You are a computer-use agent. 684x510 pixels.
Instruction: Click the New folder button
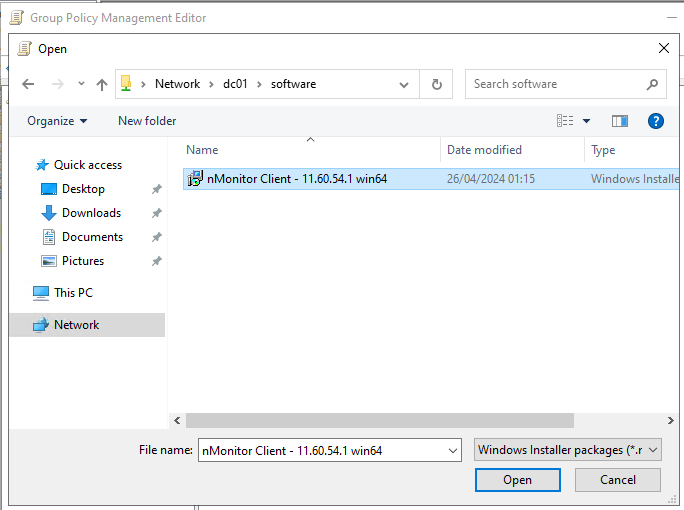click(147, 121)
